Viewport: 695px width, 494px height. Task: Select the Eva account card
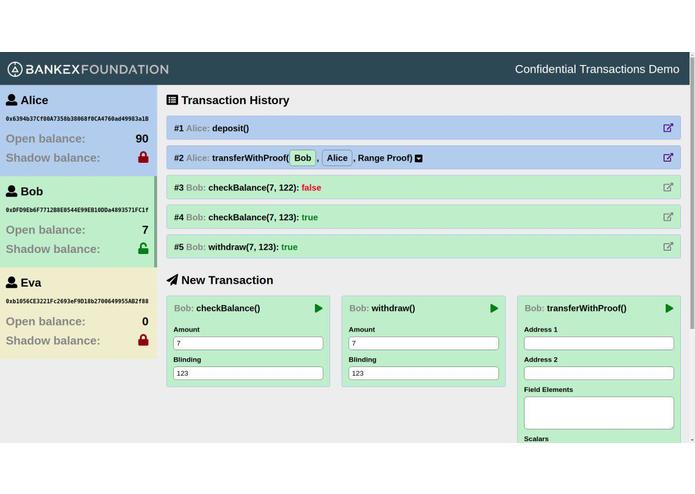(x=78, y=313)
